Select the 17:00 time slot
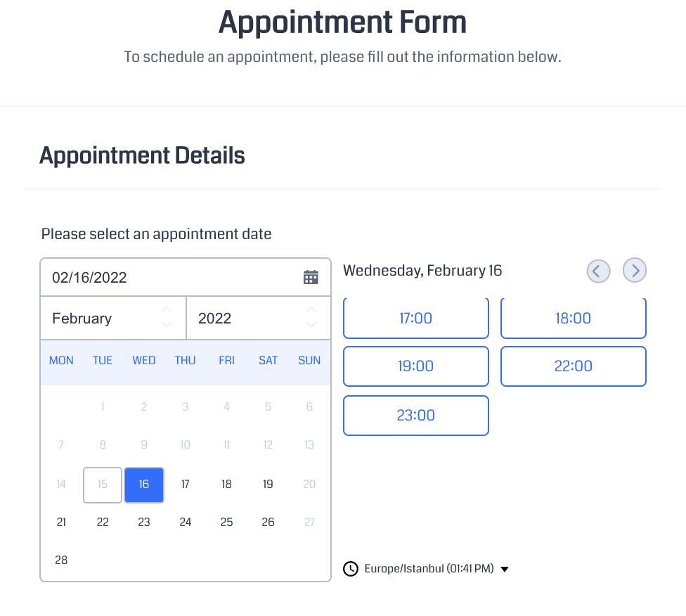This screenshot has height=616, width=686. pyautogui.click(x=415, y=319)
